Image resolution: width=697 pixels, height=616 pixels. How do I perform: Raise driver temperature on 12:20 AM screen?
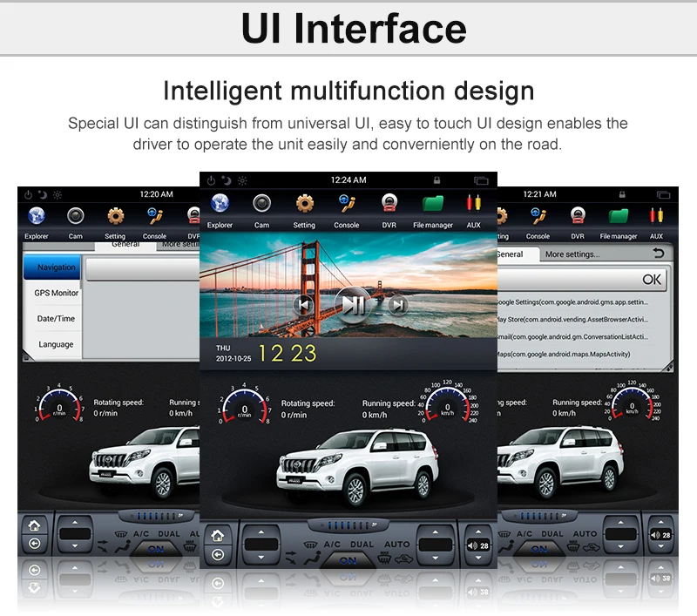[x=75, y=522]
